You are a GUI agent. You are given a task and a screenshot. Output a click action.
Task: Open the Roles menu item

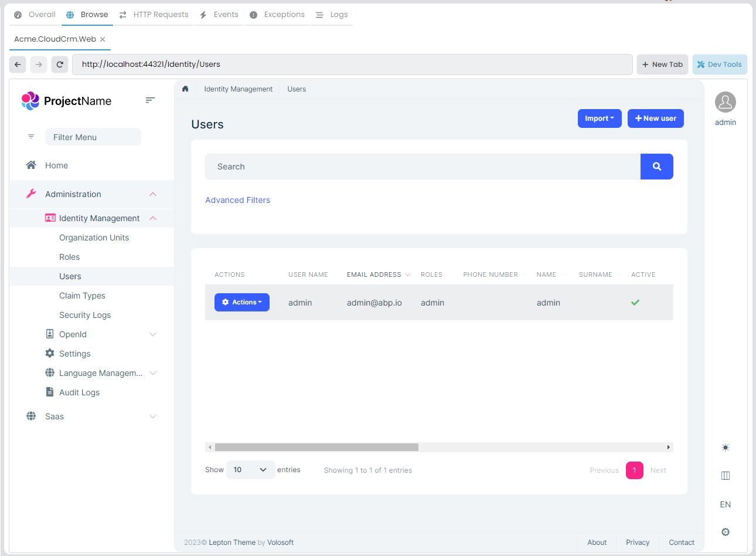click(x=69, y=257)
